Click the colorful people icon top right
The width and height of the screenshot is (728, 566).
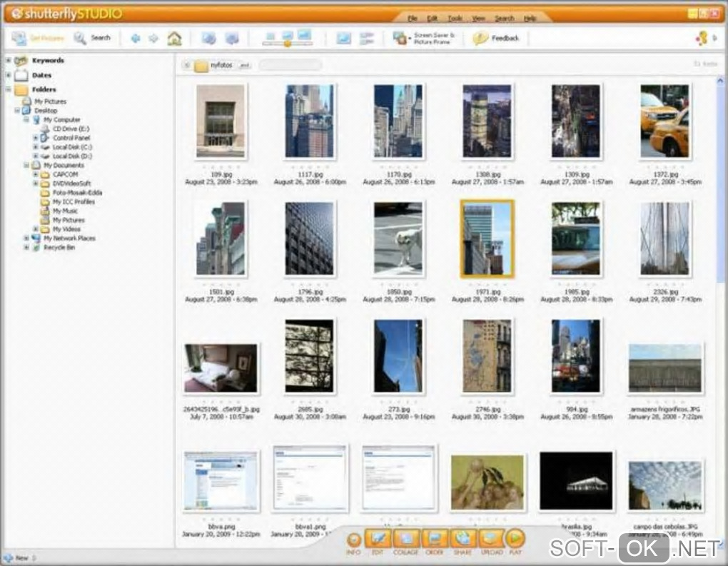702,38
